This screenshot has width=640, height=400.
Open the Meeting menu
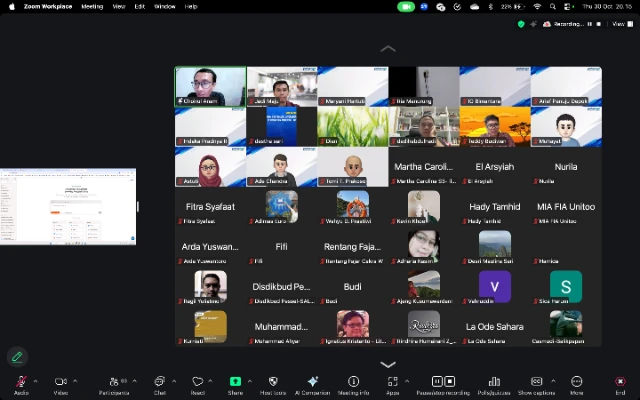click(x=92, y=7)
